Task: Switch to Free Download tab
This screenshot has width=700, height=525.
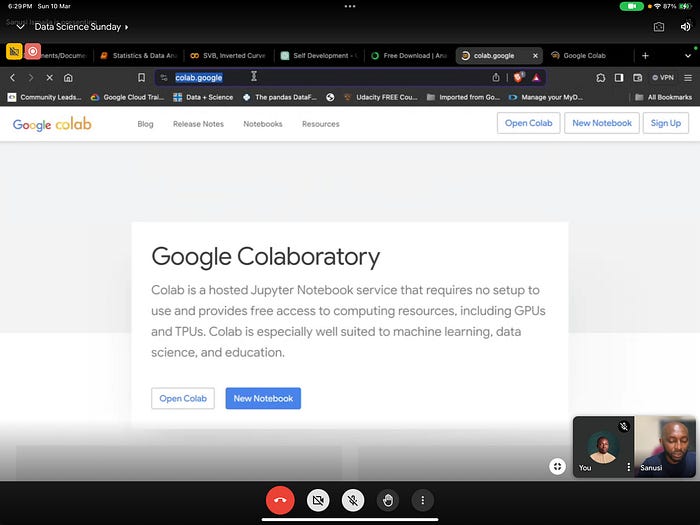Action: 409,55
